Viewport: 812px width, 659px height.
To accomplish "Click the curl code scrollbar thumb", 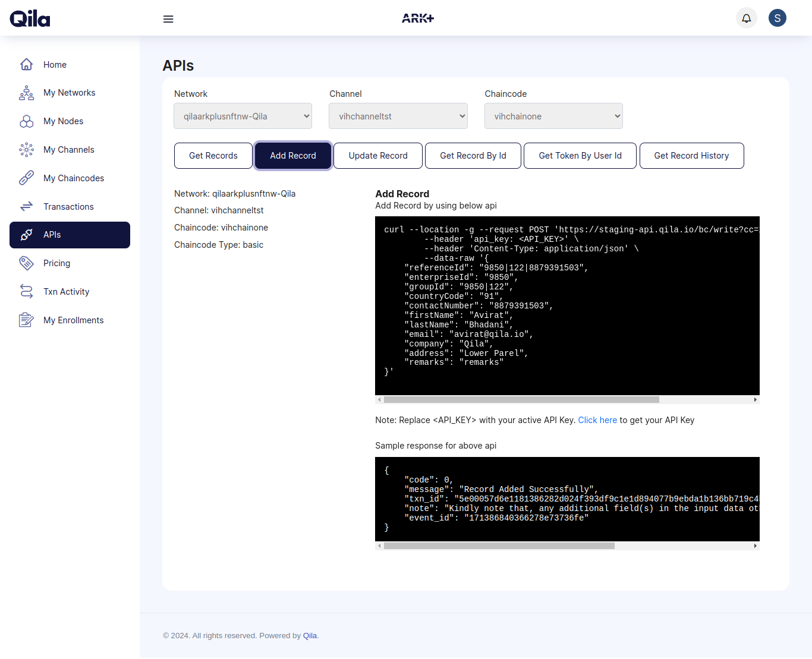I will point(521,400).
